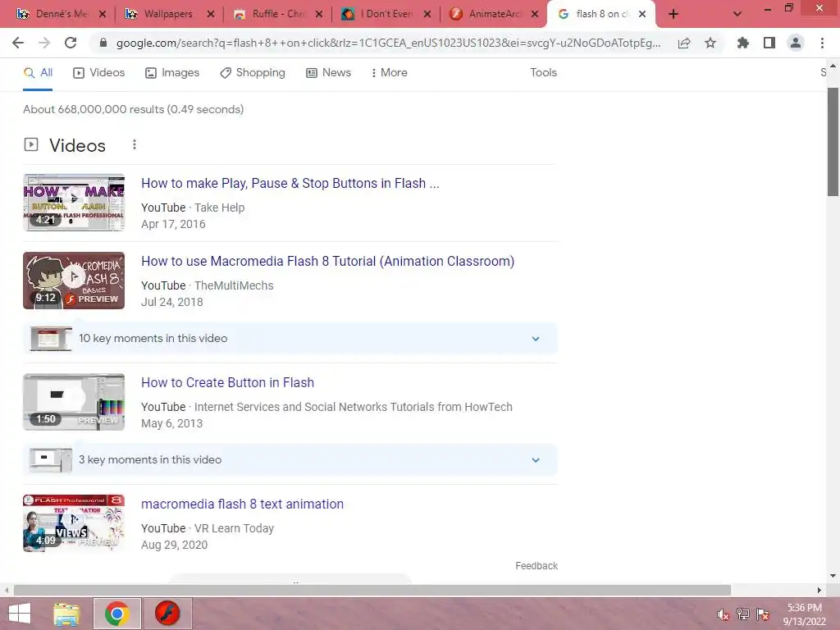Open the tab search chevron
This screenshot has height=630, width=840.
coord(737,14)
